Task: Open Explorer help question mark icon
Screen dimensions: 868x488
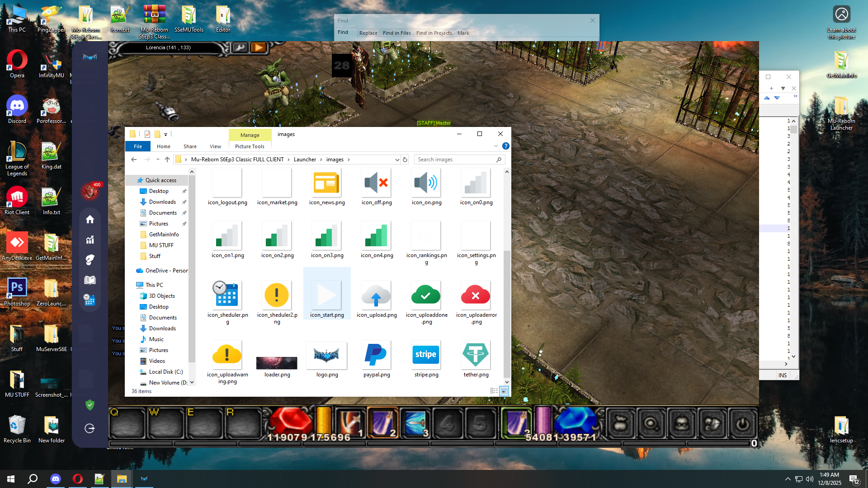Action: tap(506, 146)
